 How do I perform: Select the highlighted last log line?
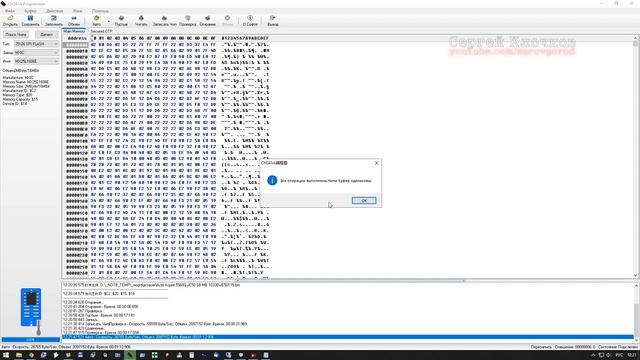pyautogui.click(x=348, y=337)
